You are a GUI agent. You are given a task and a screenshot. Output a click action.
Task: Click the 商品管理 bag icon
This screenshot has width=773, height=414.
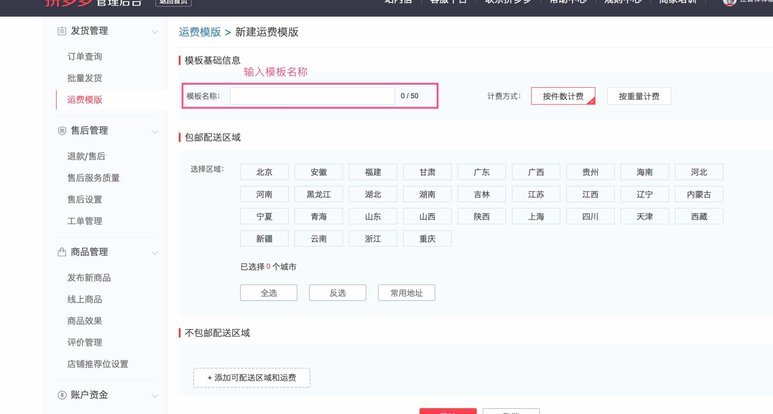62,252
